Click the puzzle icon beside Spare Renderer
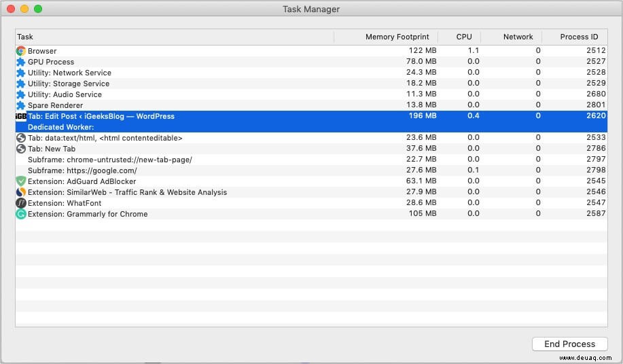Viewport: 623px width, 364px height. tap(21, 105)
